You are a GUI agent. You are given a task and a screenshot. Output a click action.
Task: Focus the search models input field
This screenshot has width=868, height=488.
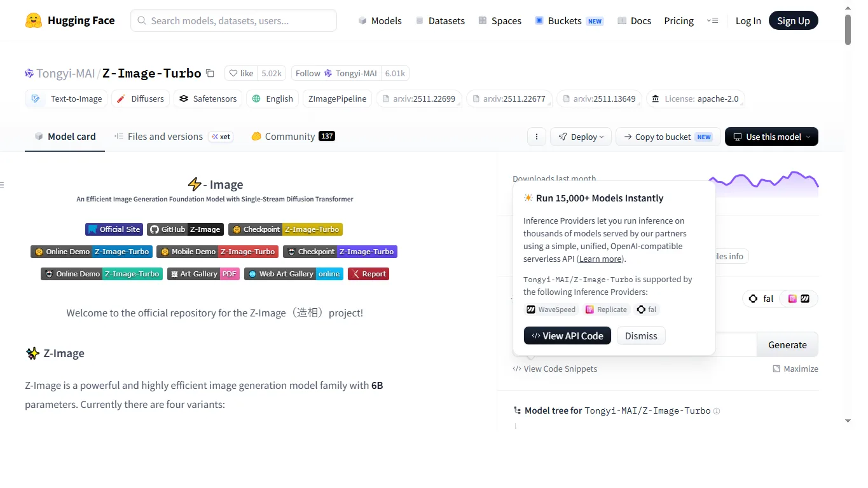(233, 20)
